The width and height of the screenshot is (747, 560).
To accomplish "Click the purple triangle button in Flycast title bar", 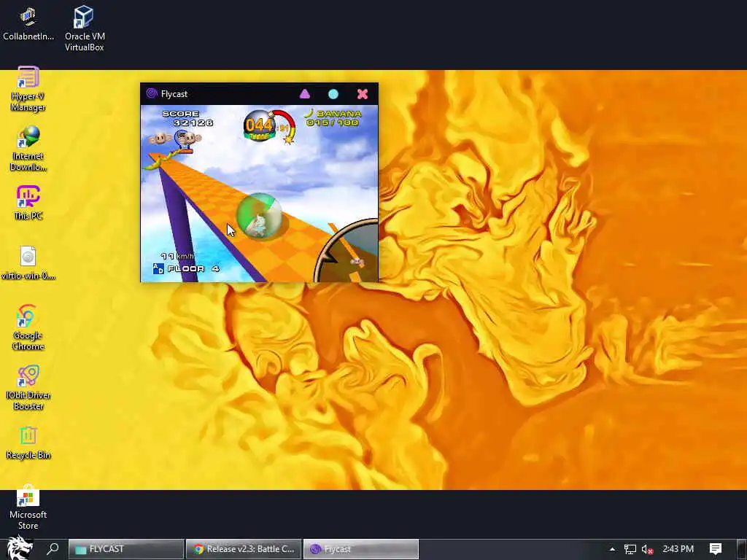I will pos(305,94).
